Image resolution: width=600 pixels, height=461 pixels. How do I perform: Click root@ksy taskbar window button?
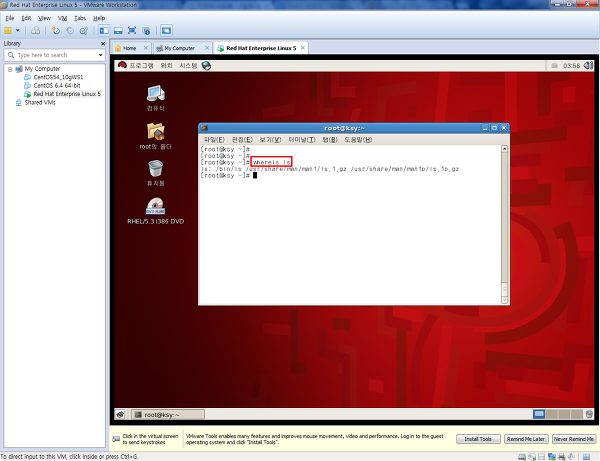click(x=168, y=414)
